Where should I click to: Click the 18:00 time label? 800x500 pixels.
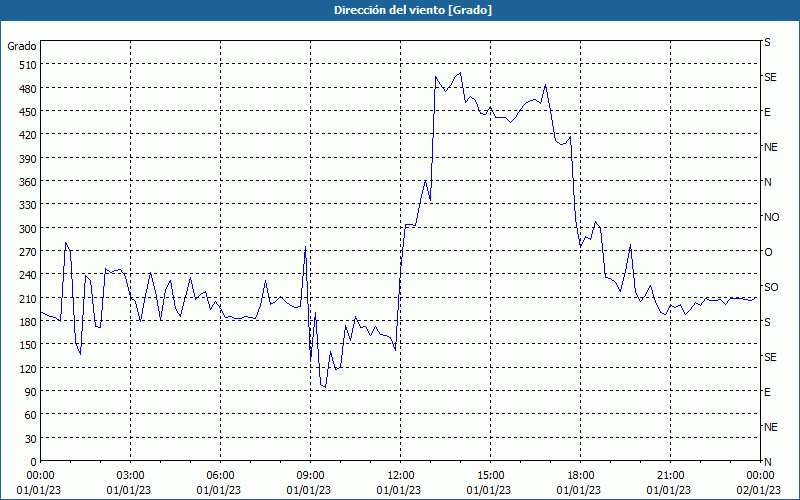pyautogui.click(x=581, y=476)
